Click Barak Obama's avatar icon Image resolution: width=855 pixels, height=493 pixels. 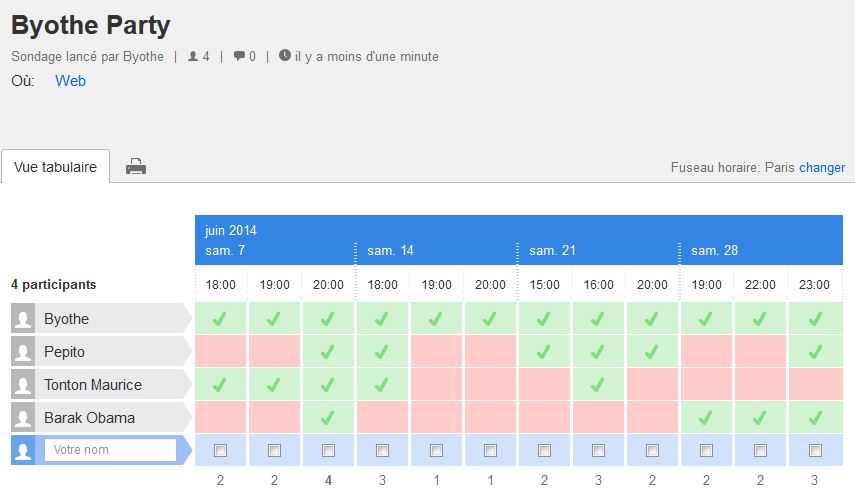(x=22, y=418)
